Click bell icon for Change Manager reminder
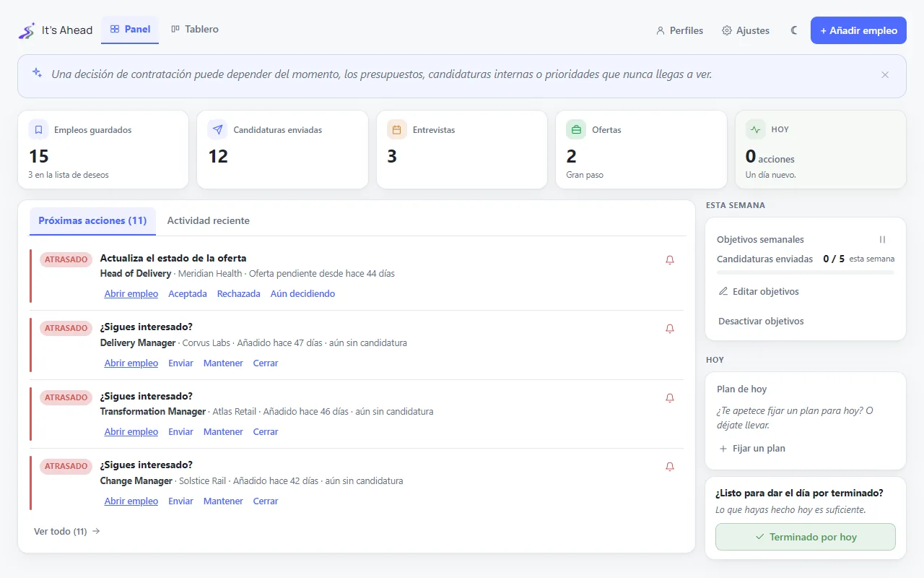Viewport: 924px width, 578px height. (x=670, y=467)
